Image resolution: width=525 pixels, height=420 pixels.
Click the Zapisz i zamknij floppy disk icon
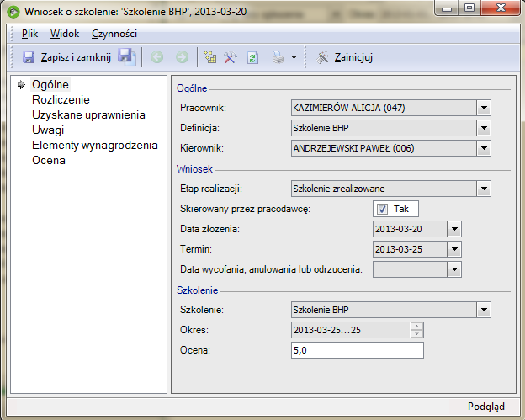pos(29,57)
